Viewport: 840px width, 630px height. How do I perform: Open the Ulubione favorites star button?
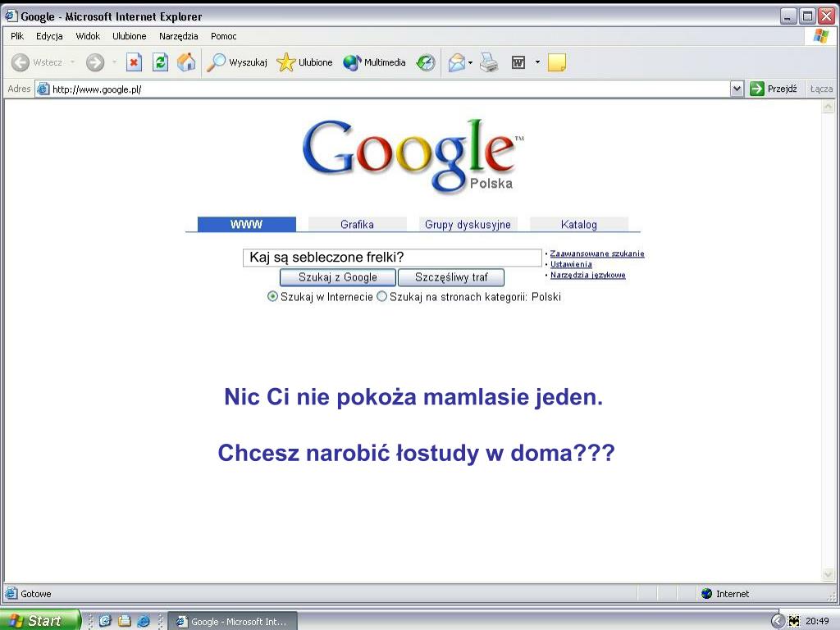click(x=304, y=62)
